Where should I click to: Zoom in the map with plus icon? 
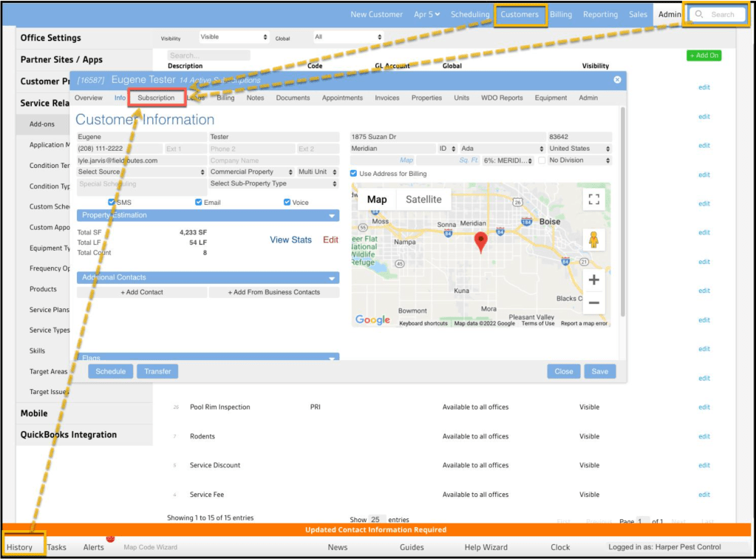[x=593, y=280]
